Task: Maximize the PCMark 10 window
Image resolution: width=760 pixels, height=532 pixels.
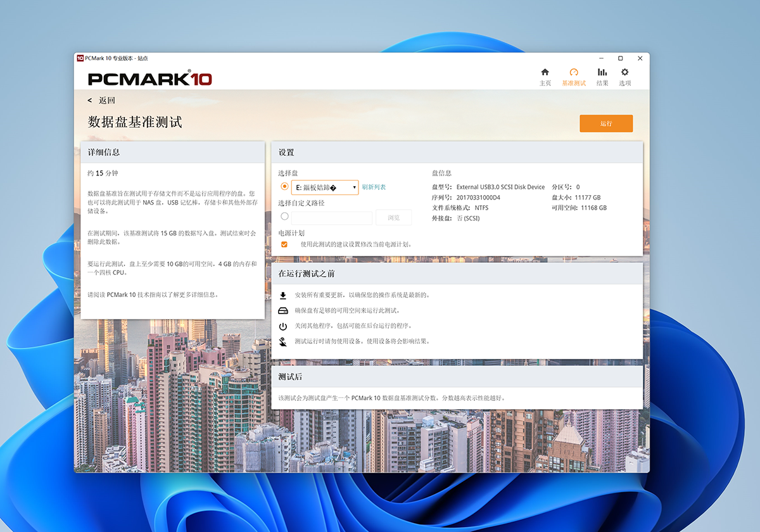Action: 621,58
